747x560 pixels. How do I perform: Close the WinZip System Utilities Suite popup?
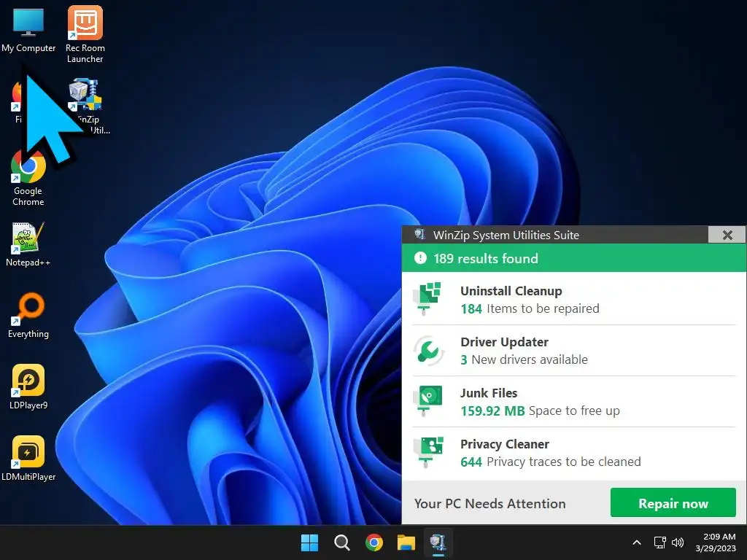tap(727, 235)
